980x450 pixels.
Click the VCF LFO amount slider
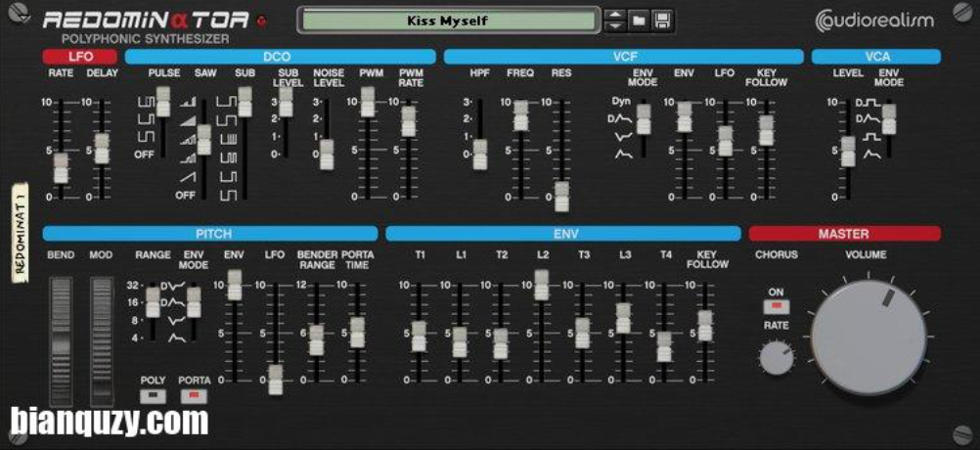[725, 141]
